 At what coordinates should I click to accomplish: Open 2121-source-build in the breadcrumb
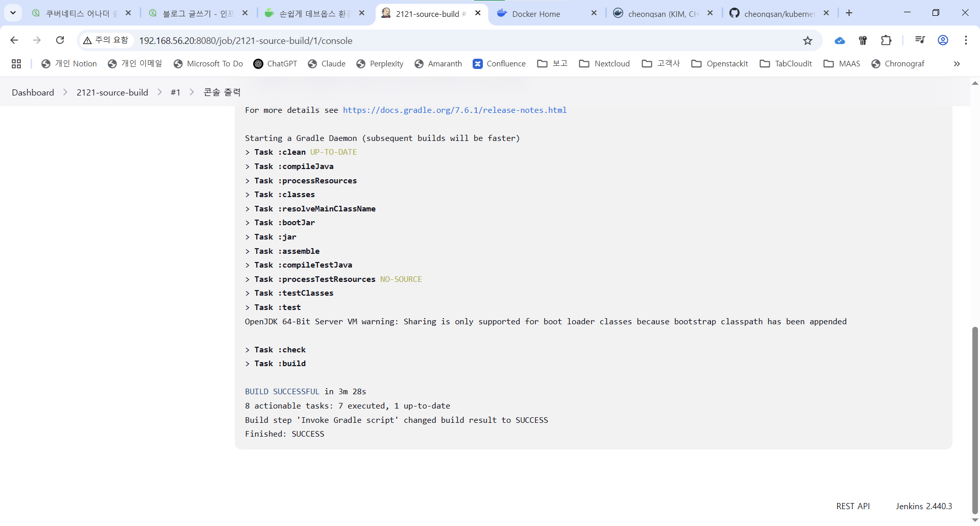click(x=112, y=92)
